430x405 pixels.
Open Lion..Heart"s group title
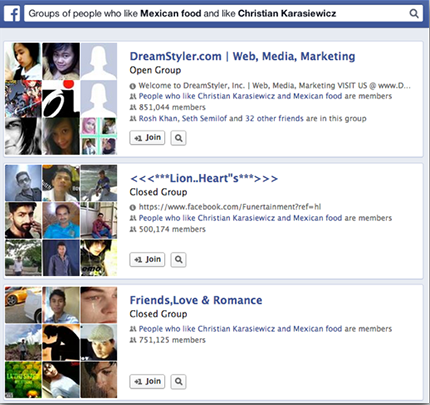(x=204, y=178)
